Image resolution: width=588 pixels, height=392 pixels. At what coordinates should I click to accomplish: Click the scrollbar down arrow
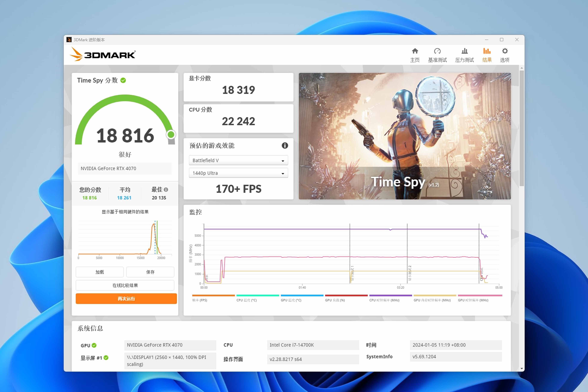(x=522, y=369)
